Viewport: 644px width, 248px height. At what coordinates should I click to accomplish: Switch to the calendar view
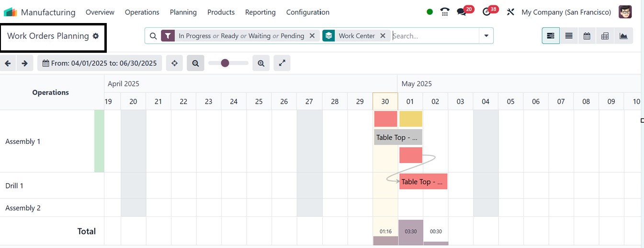click(587, 36)
